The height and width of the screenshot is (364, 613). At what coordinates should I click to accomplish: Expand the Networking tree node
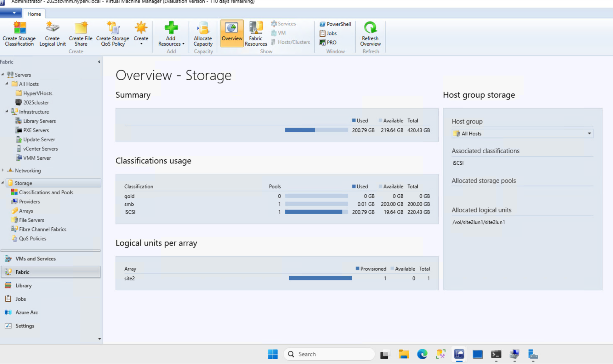[x=3, y=170]
